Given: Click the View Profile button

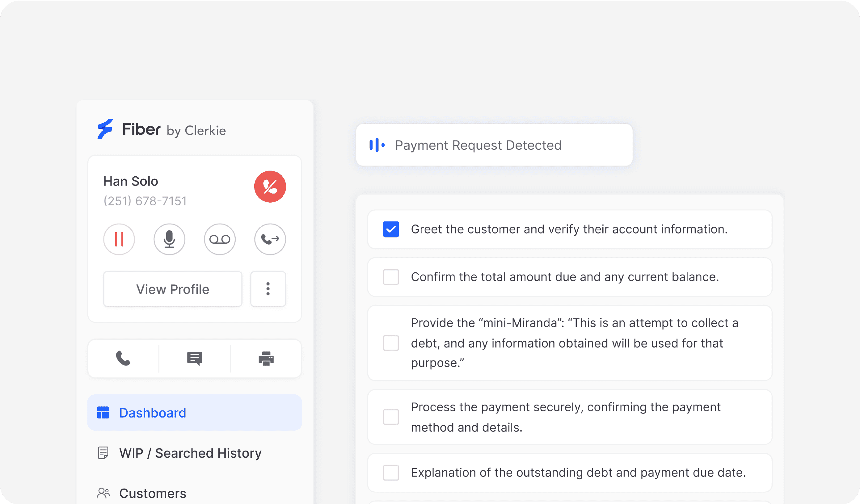Looking at the screenshot, I should (173, 289).
